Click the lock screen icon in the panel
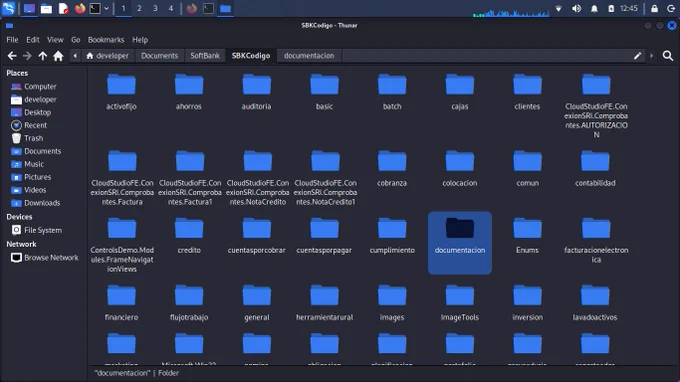The width and height of the screenshot is (680, 382). [654, 8]
